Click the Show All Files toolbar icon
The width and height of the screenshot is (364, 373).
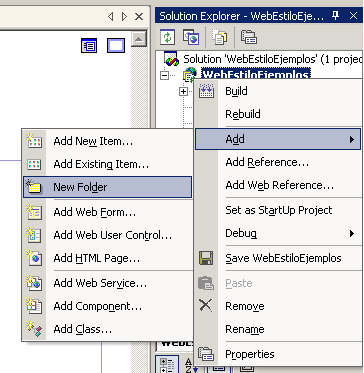point(220,37)
